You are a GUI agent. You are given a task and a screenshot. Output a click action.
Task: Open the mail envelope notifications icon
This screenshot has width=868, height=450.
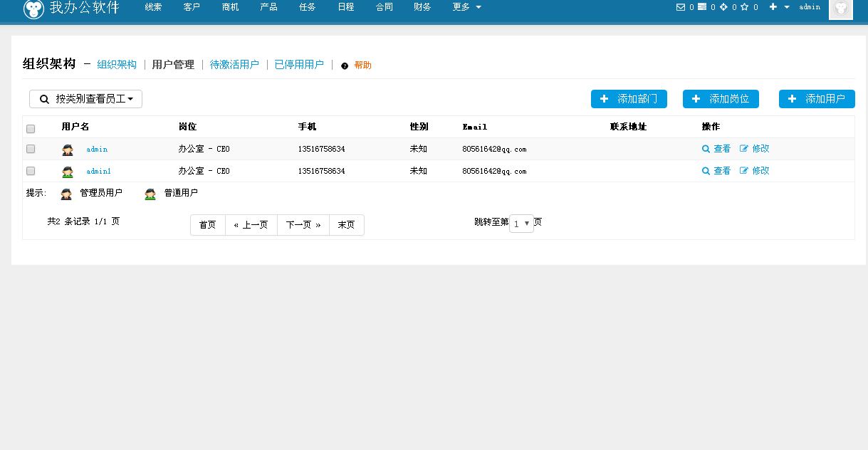coord(680,7)
